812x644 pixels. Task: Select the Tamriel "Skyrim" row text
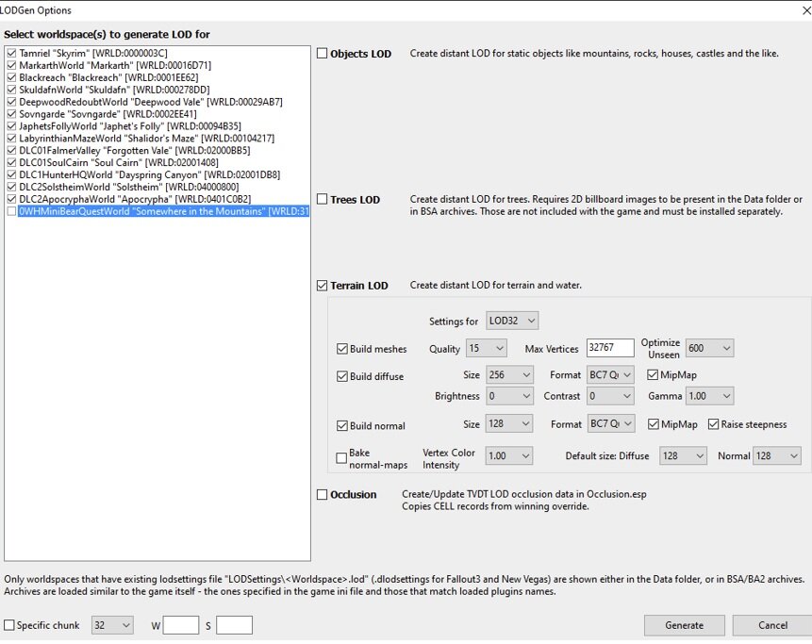(93, 53)
